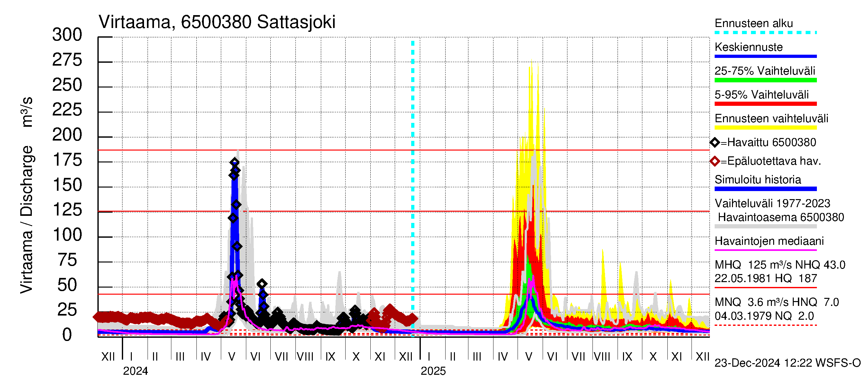The height and width of the screenshot is (386, 868).
Task: Click the black diamond 'Havaittu' legend icon
Action: [x=715, y=142]
